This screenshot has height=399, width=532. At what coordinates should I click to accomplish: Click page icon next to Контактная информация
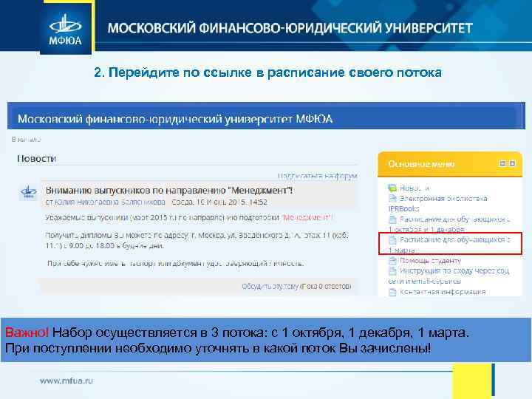(392, 292)
